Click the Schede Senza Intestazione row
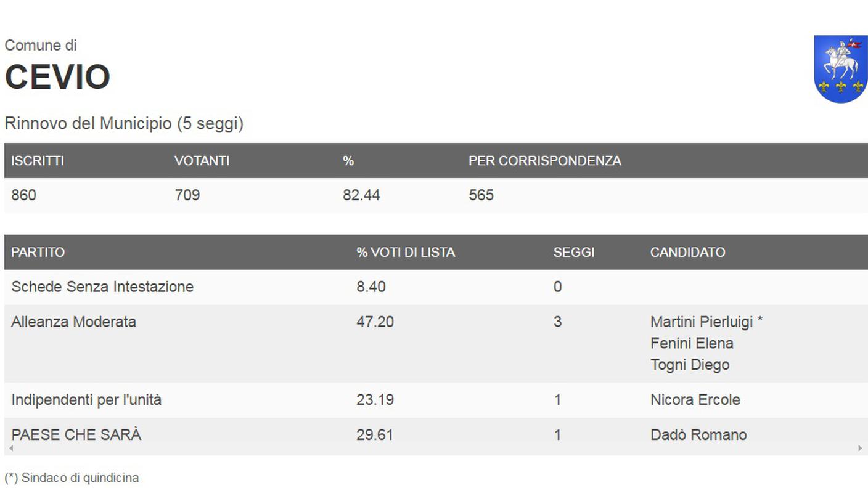The image size is (868, 488). pyautogui.click(x=436, y=287)
